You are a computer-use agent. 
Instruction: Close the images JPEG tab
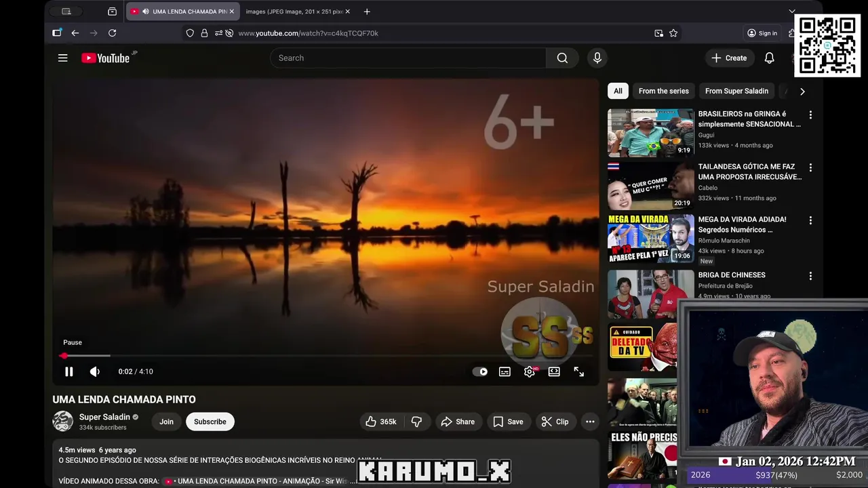click(x=348, y=12)
